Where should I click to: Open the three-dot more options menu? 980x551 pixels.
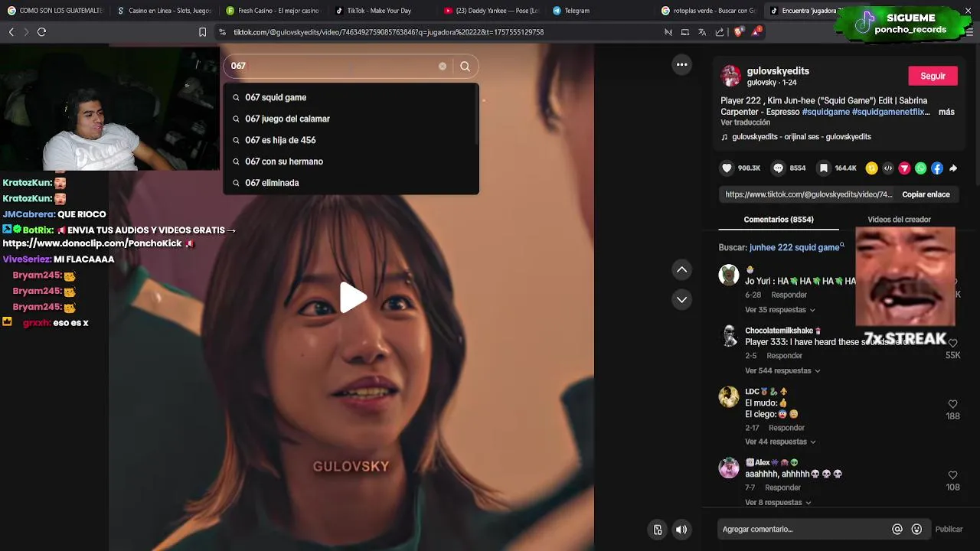point(681,65)
